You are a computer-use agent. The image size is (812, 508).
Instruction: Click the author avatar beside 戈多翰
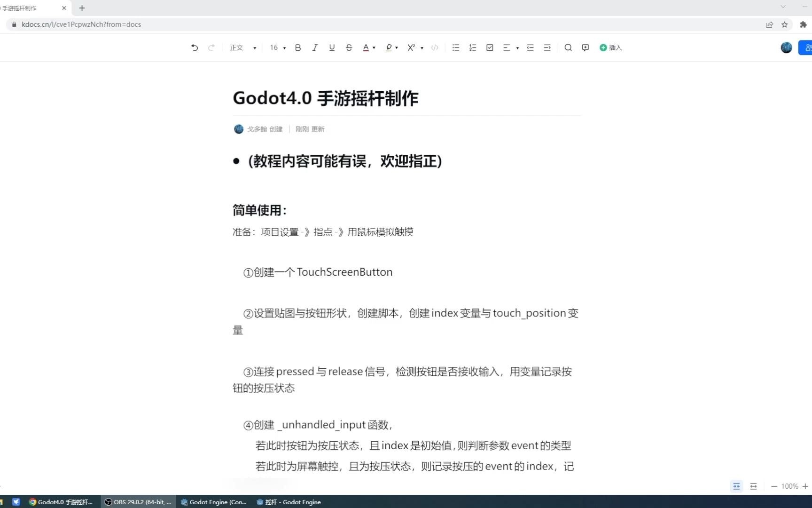[239, 129]
